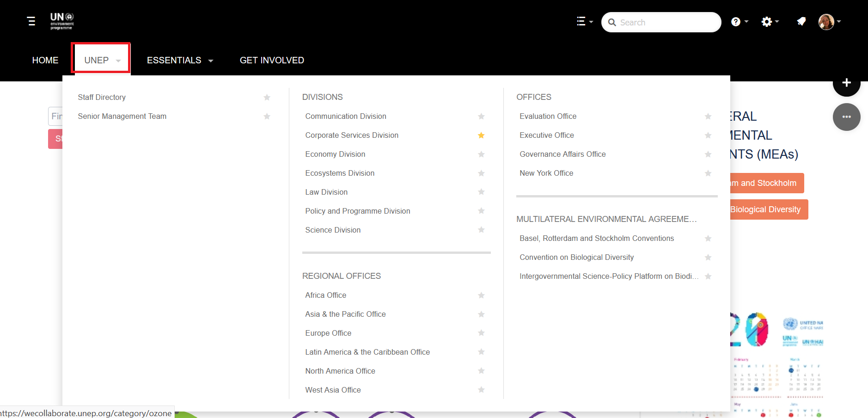868x418 pixels.
Task: Open Ecosystems Division
Action: click(x=340, y=173)
